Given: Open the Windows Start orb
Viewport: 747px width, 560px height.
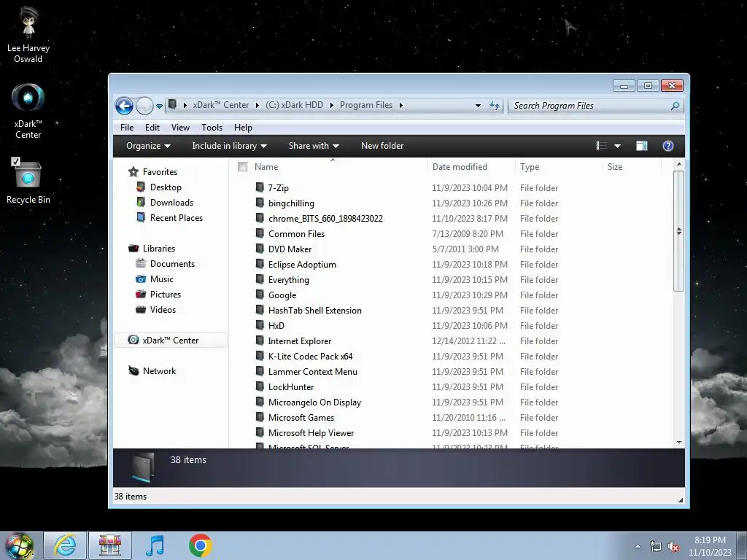Looking at the screenshot, I should (20, 546).
